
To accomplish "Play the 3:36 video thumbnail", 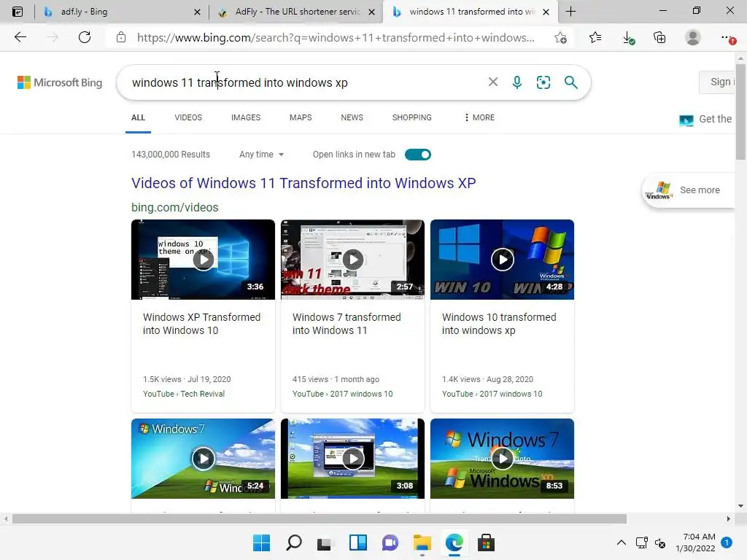I will (203, 260).
